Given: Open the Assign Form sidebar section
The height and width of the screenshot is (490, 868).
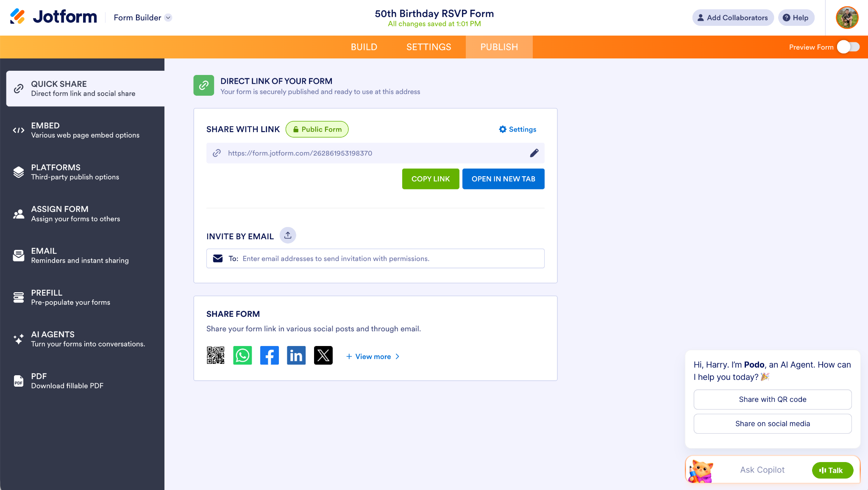Looking at the screenshot, I should click(85, 214).
